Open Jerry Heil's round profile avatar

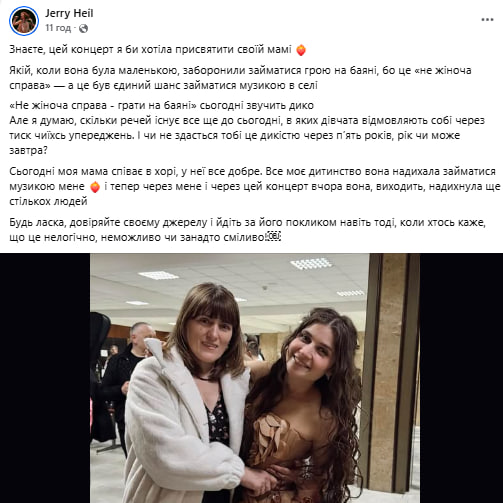[24, 21]
